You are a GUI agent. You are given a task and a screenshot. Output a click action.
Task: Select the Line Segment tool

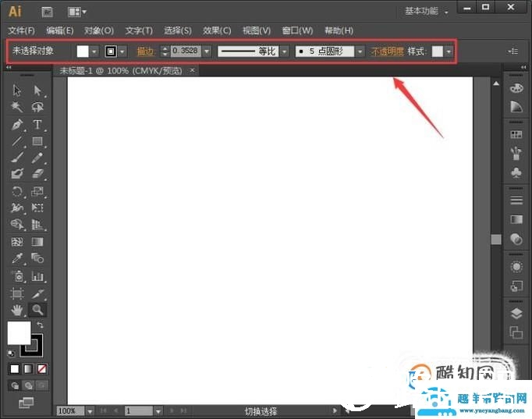coord(17,140)
